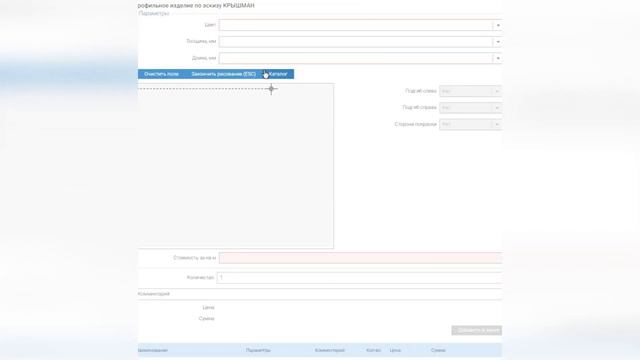
Task: Click the Сумма column header in table
Action: click(438, 350)
